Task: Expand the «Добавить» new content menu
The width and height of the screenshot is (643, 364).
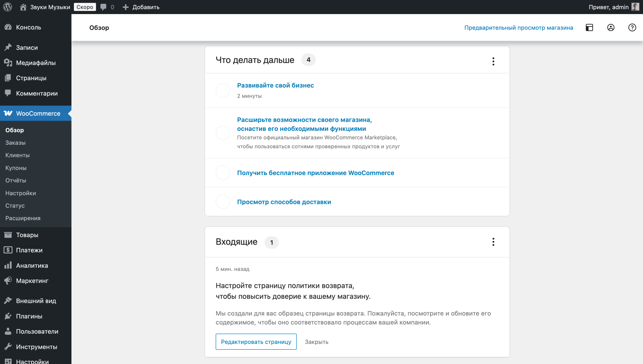Action: (x=141, y=7)
